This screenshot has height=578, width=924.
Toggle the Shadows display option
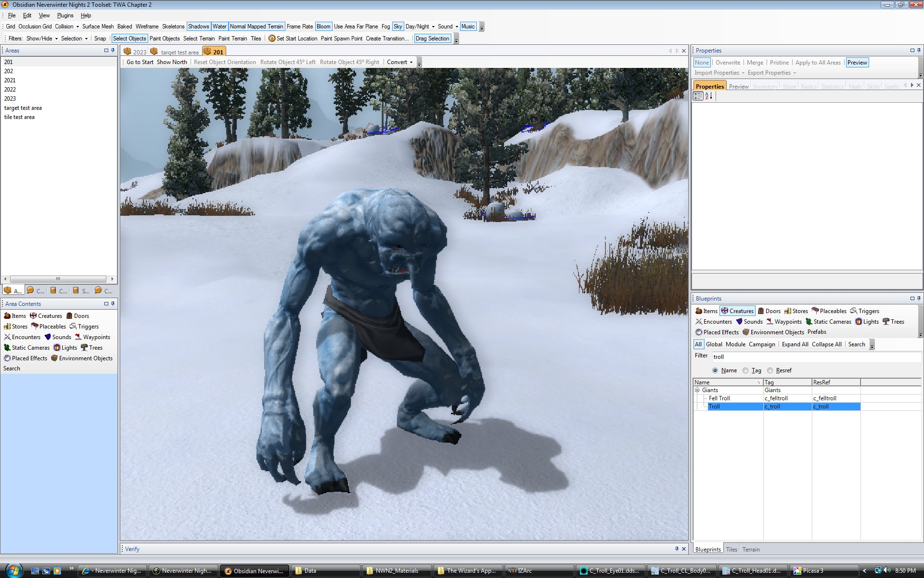click(198, 26)
